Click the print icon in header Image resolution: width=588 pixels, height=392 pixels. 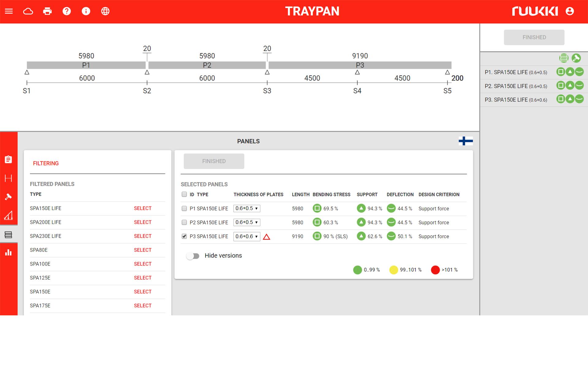(47, 11)
